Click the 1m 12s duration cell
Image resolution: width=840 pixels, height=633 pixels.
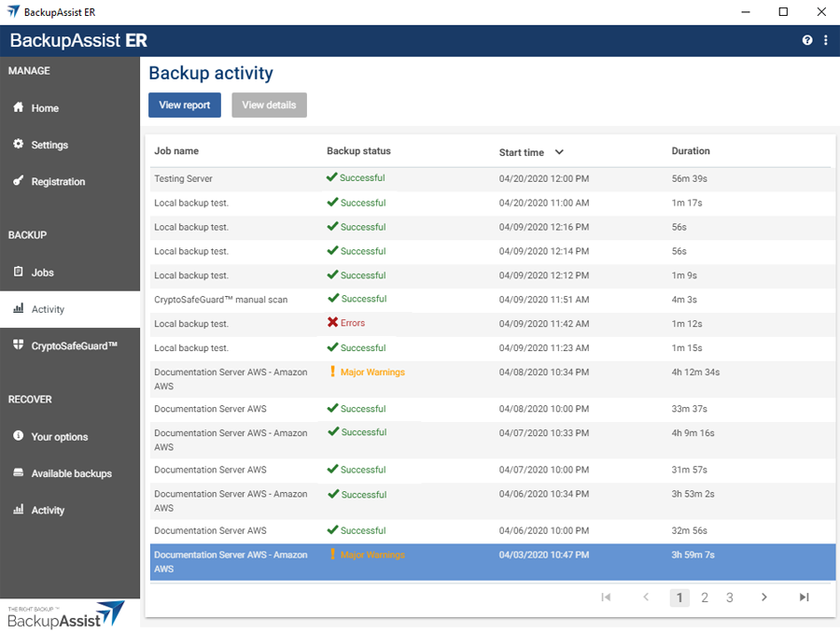tap(687, 324)
